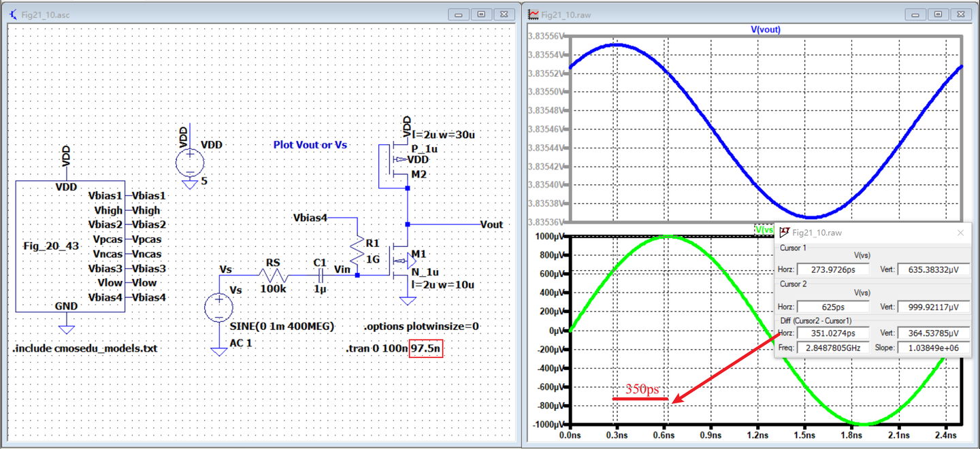Click the .tran 0 100n directive text
This screenshot has height=449, width=980.
tap(377, 349)
